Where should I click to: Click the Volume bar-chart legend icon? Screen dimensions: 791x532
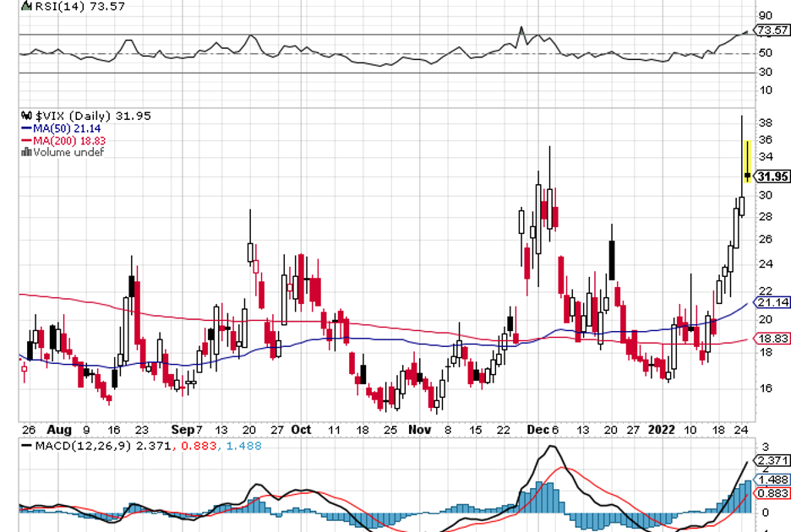click(25, 152)
